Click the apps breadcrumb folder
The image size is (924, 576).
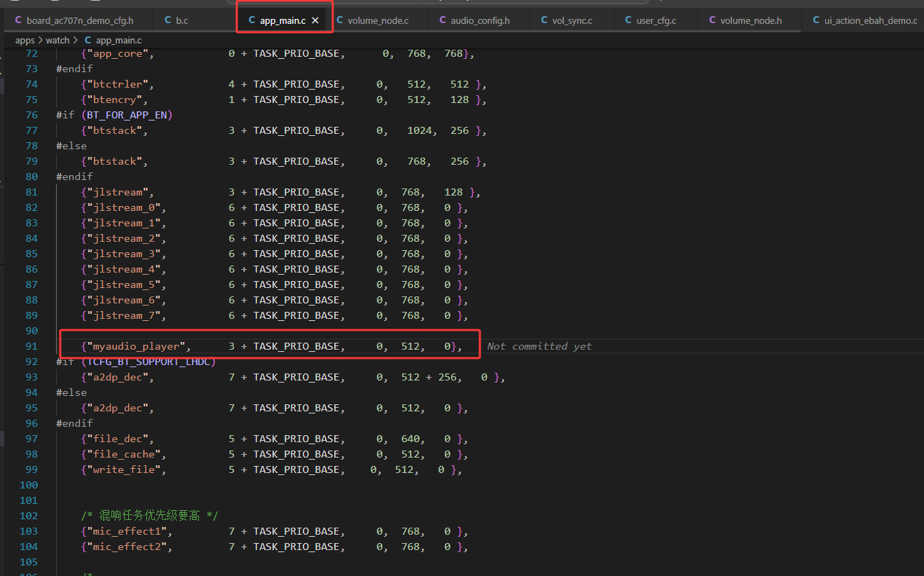point(25,41)
